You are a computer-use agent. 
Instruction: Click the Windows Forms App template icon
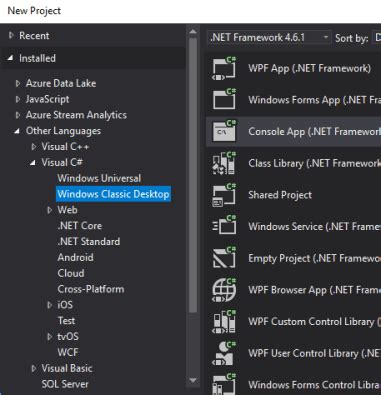tap(224, 99)
